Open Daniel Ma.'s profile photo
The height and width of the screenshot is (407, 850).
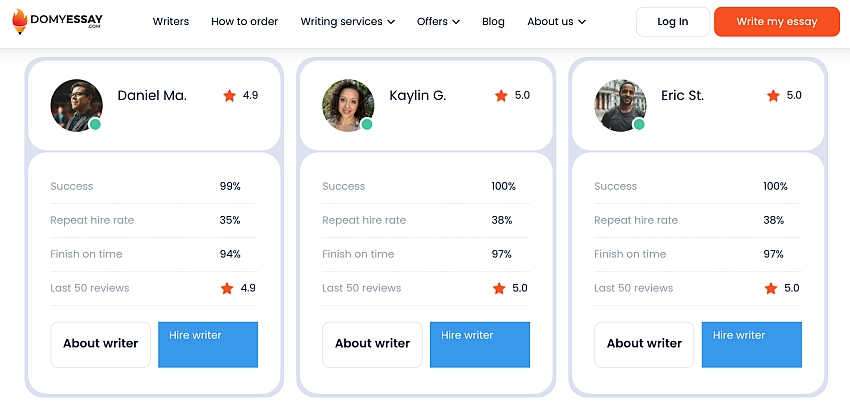point(75,104)
